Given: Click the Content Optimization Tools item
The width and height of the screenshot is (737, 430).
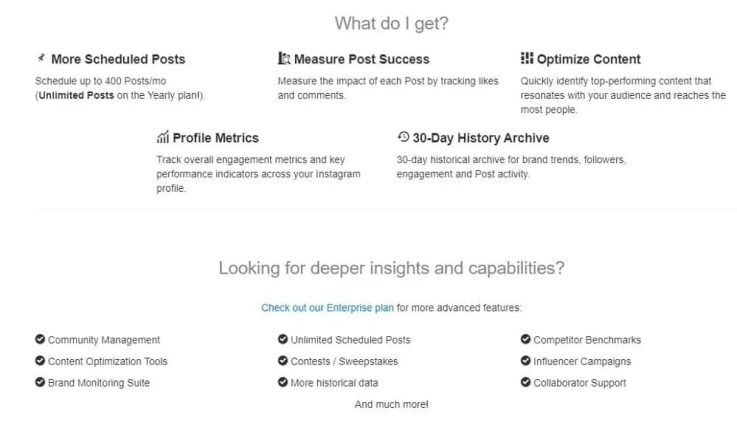Looking at the screenshot, I should [x=108, y=361].
